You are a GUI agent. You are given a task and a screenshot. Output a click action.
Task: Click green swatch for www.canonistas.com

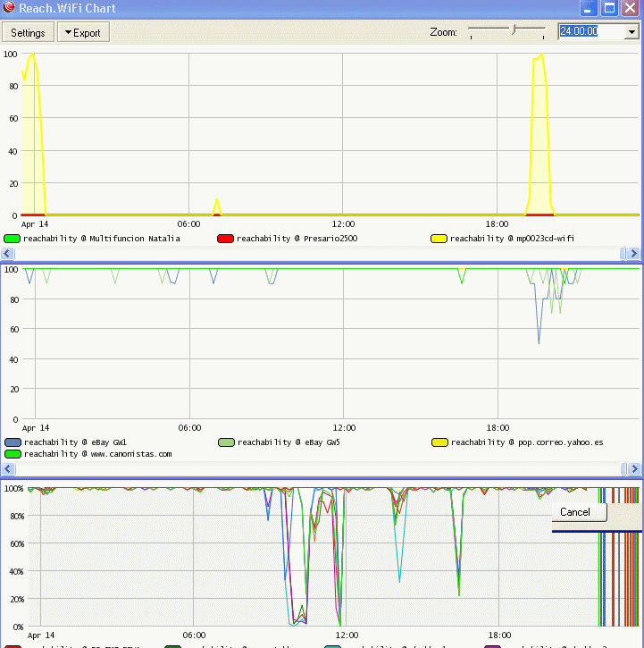tap(13, 454)
